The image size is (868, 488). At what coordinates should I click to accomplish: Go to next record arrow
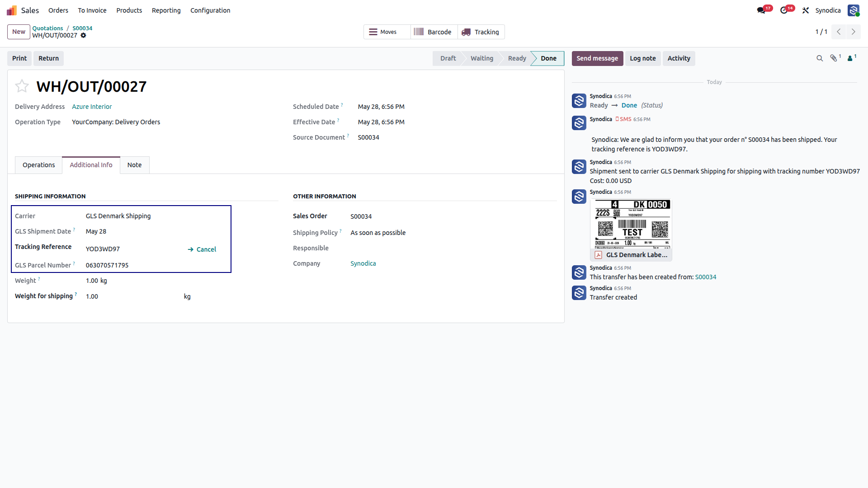[x=854, y=32]
